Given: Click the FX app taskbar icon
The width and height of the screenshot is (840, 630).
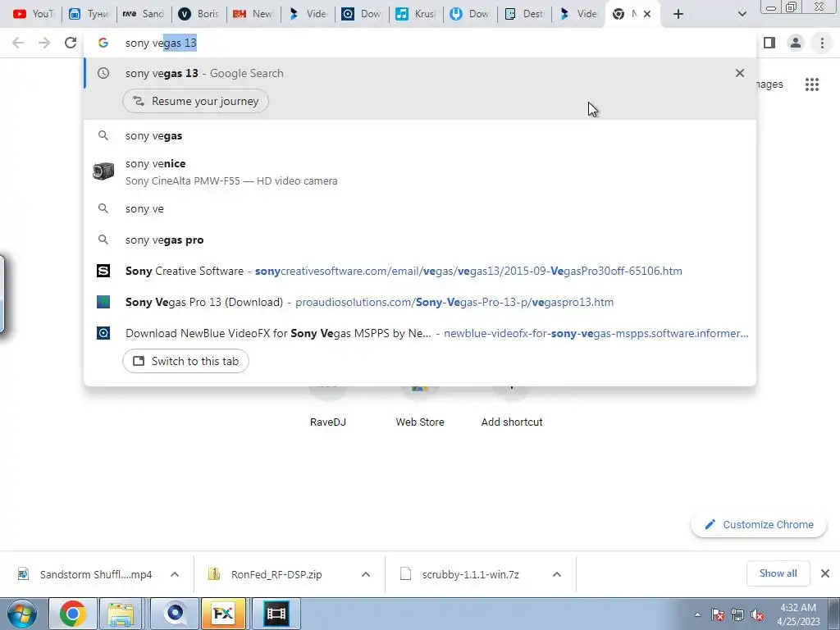Looking at the screenshot, I should click(223, 614).
